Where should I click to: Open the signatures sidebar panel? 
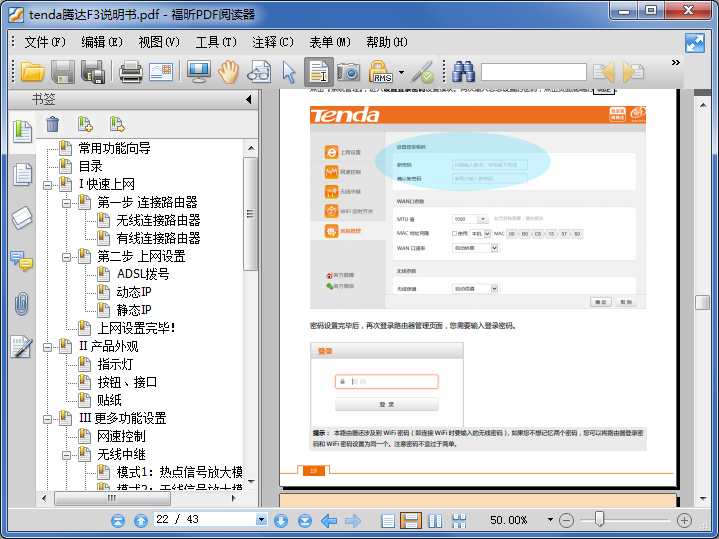[x=22, y=347]
